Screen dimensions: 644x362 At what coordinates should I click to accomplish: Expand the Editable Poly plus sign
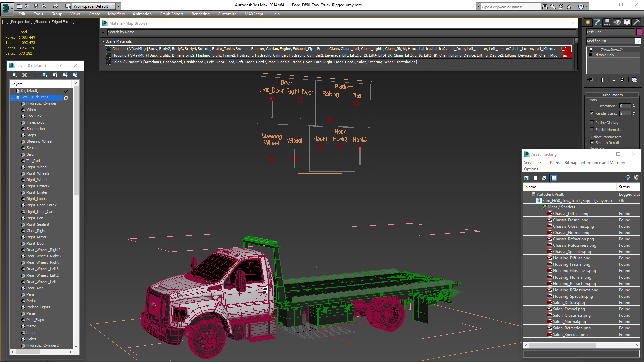click(x=590, y=55)
